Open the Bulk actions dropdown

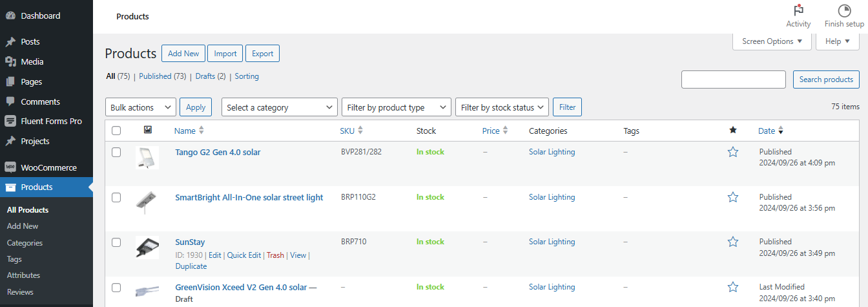click(140, 107)
